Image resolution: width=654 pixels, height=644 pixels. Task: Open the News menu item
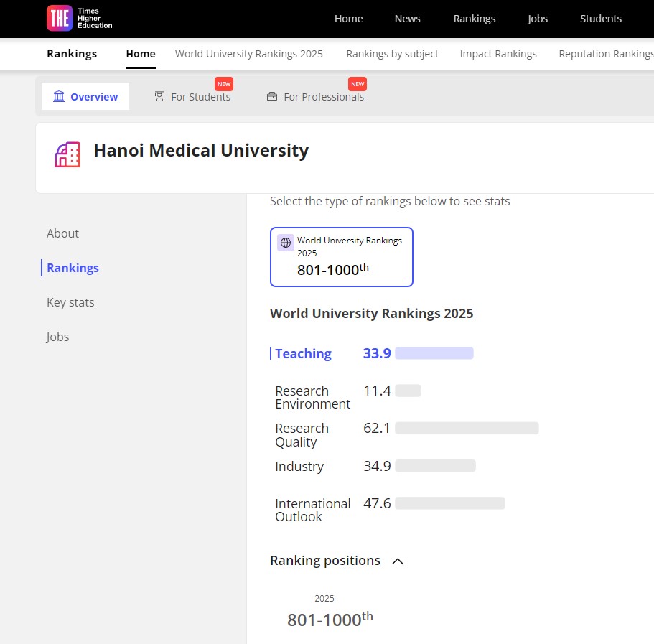[x=408, y=19]
